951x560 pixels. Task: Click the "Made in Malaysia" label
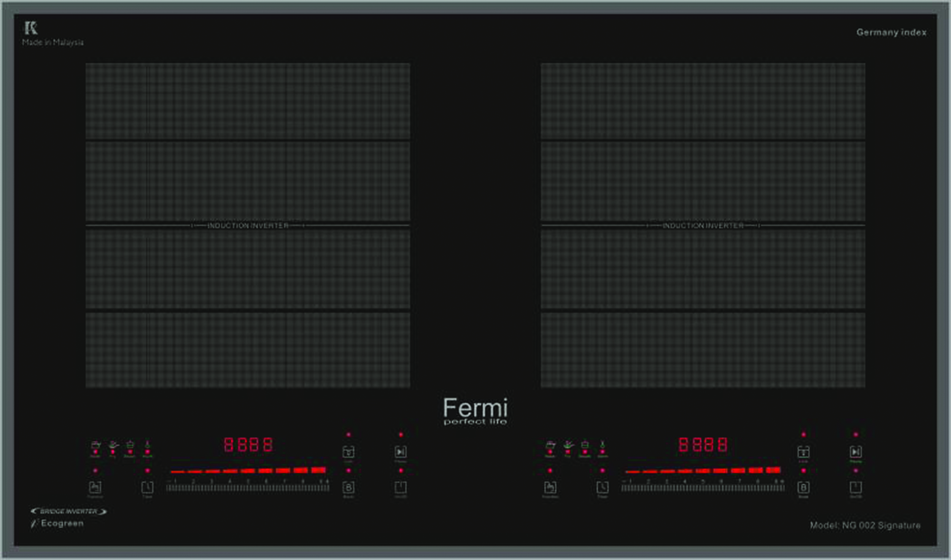pos(52,42)
